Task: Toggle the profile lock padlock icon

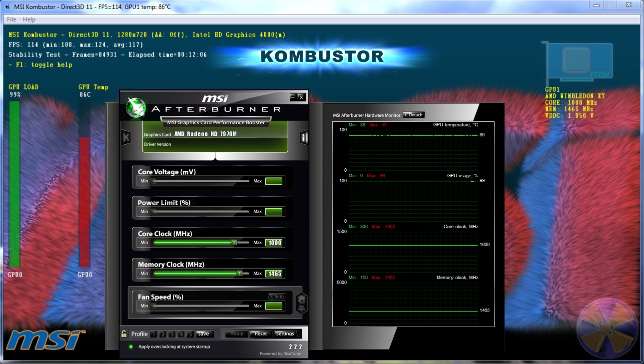Action: 124,334
